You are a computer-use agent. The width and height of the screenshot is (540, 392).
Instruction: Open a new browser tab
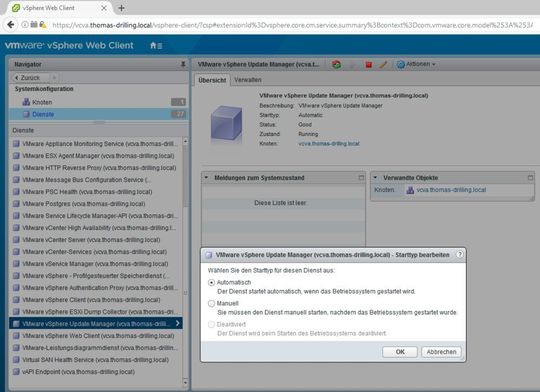coord(121,8)
